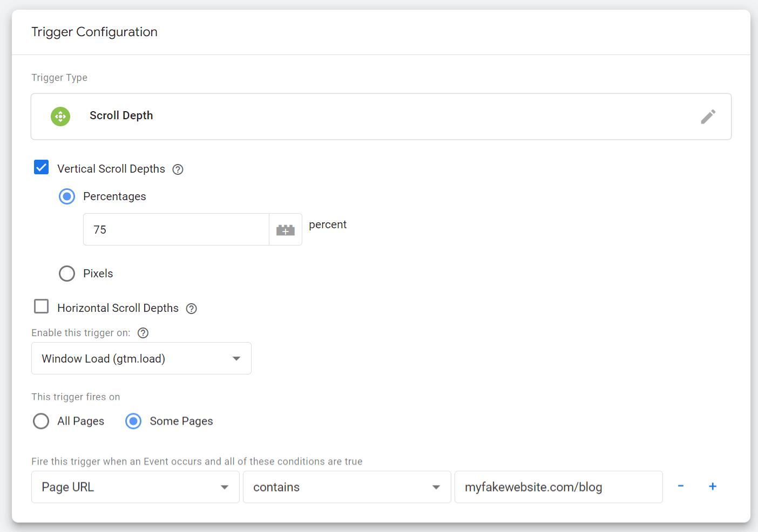Click the Scroll Depth trigger type label
Screen dimensions: 758x532
[121, 115]
